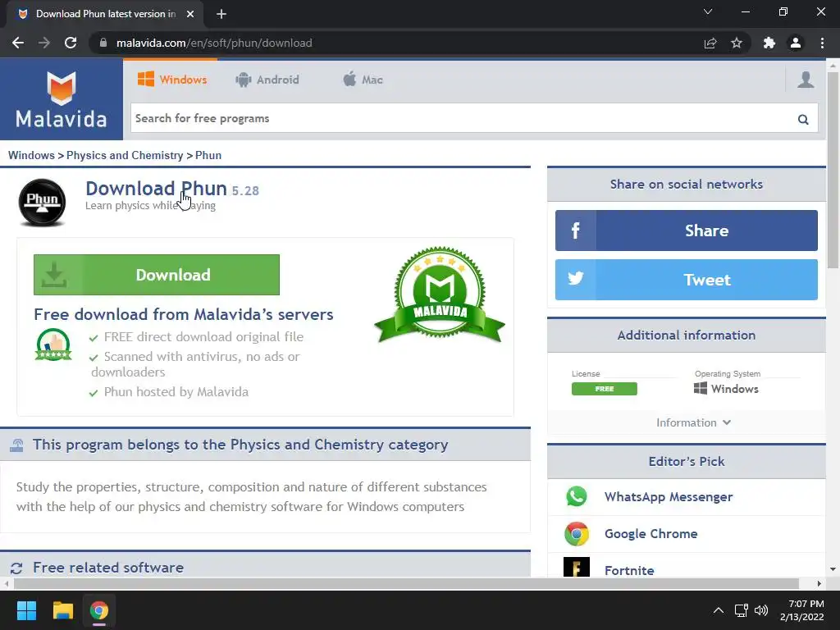This screenshot has width=840, height=630.
Task: Click the Fortnite icon
Action: (577, 567)
